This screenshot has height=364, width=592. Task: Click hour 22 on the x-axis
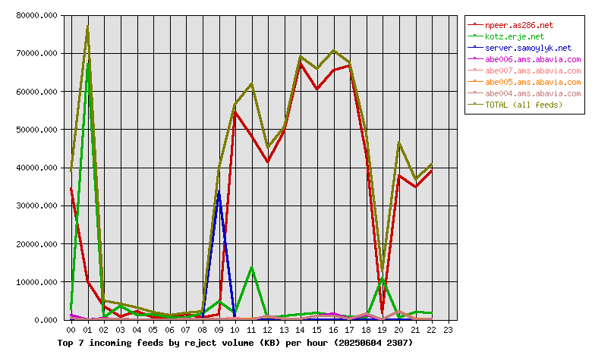432,330
